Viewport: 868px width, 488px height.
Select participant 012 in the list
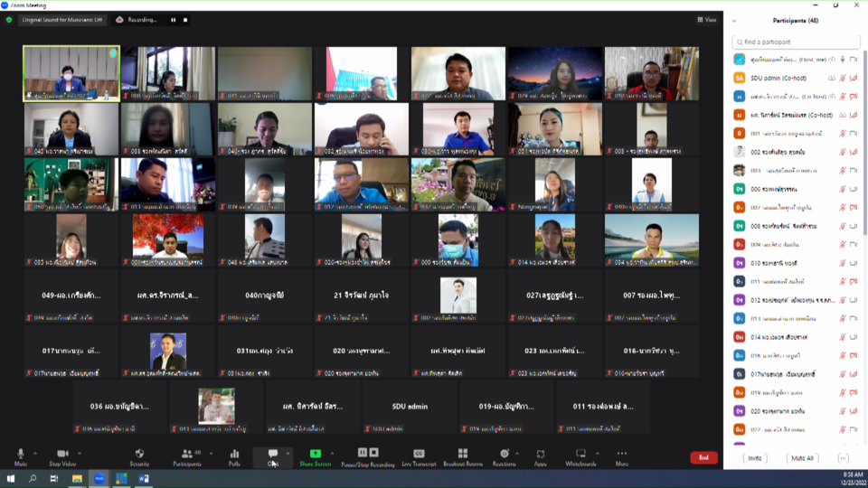(796, 300)
